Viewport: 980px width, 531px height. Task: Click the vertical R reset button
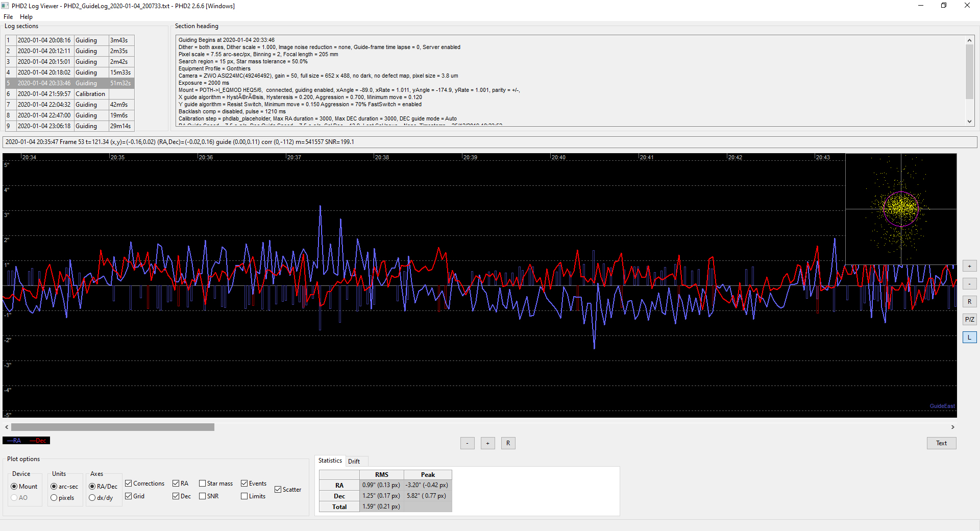pyautogui.click(x=969, y=302)
